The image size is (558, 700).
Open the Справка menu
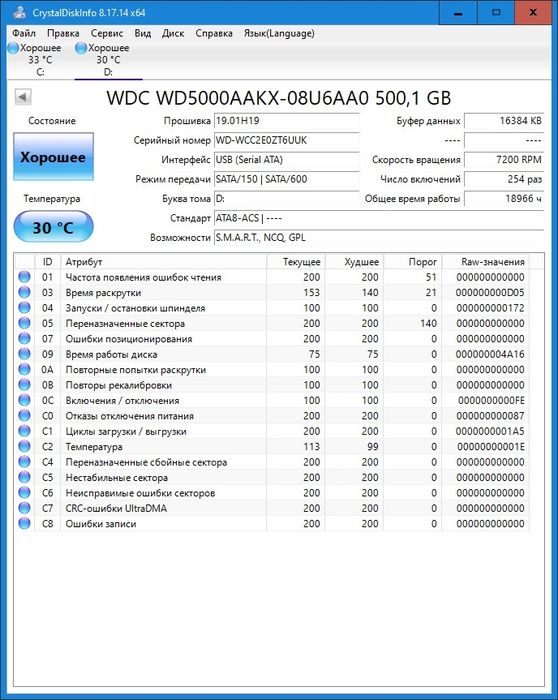[214, 33]
